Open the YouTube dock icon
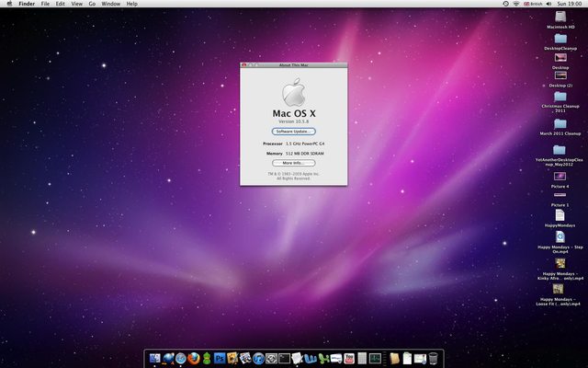The height and width of the screenshot is (368, 588). coord(348,358)
